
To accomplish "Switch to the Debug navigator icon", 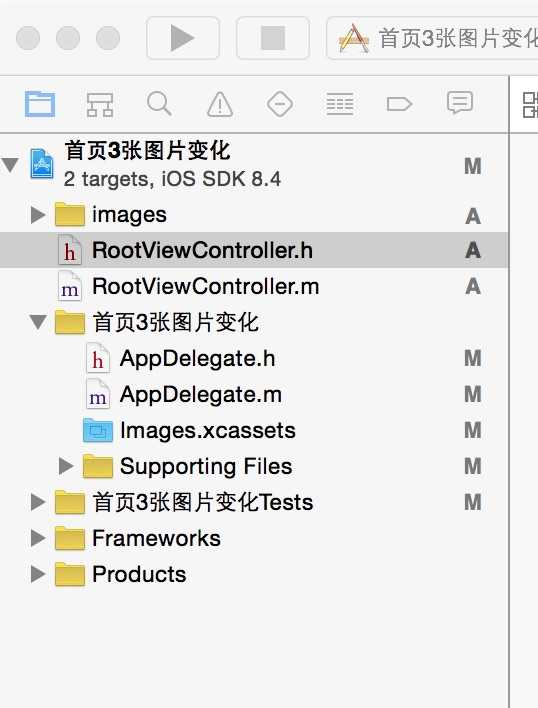I will tap(340, 104).
